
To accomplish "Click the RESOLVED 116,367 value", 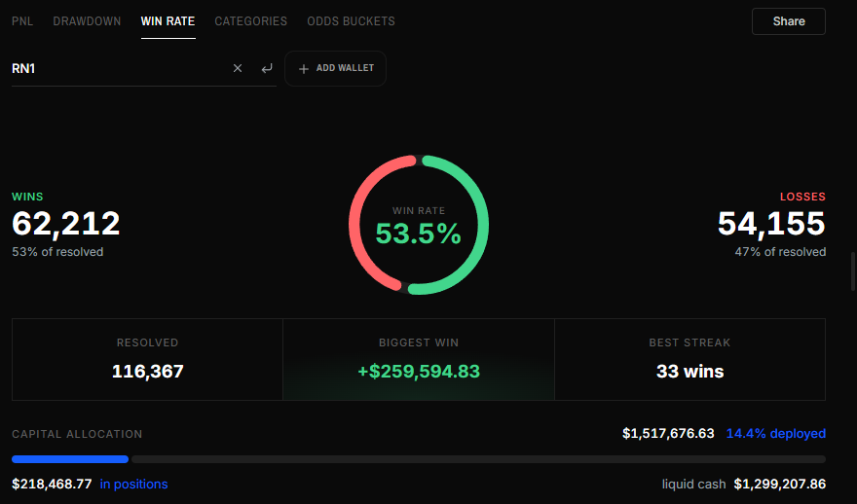I will (148, 372).
